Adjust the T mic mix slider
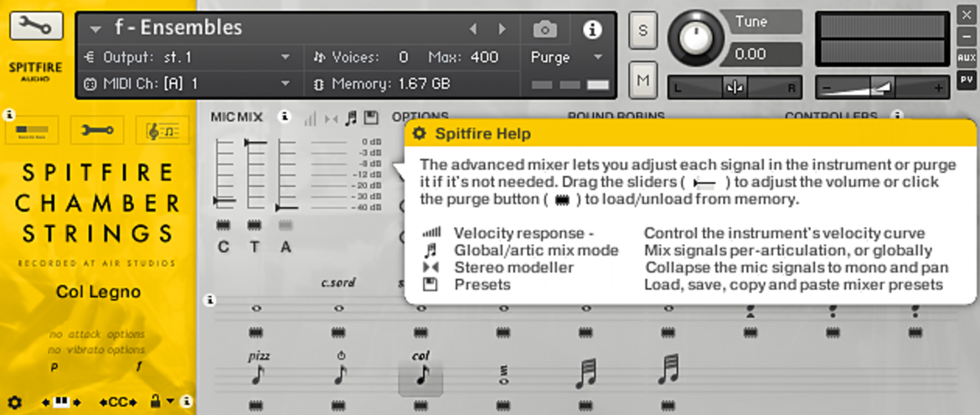 (x=255, y=143)
